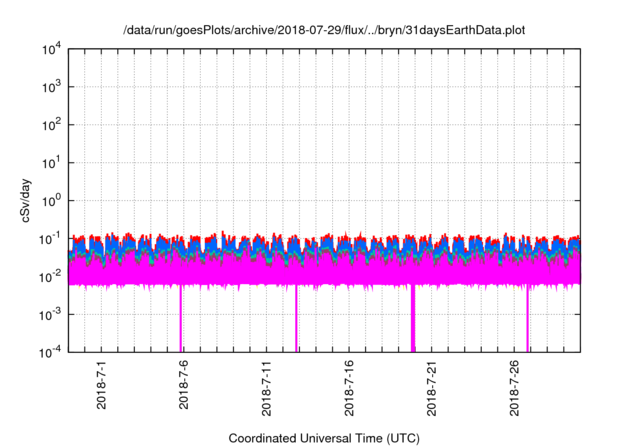Click the 10^0 y-axis tick label
The image size is (640, 448).
[x=51, y=201]
